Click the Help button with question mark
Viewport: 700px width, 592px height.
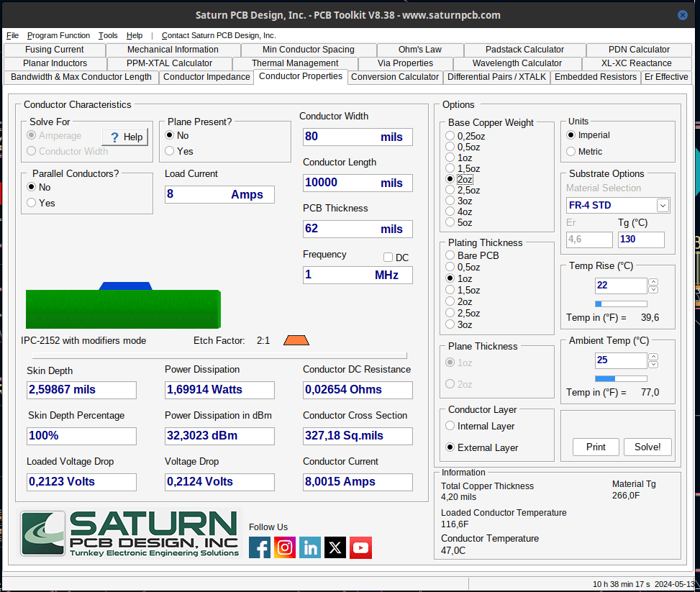pyautogui.click(x=125, y=137)
